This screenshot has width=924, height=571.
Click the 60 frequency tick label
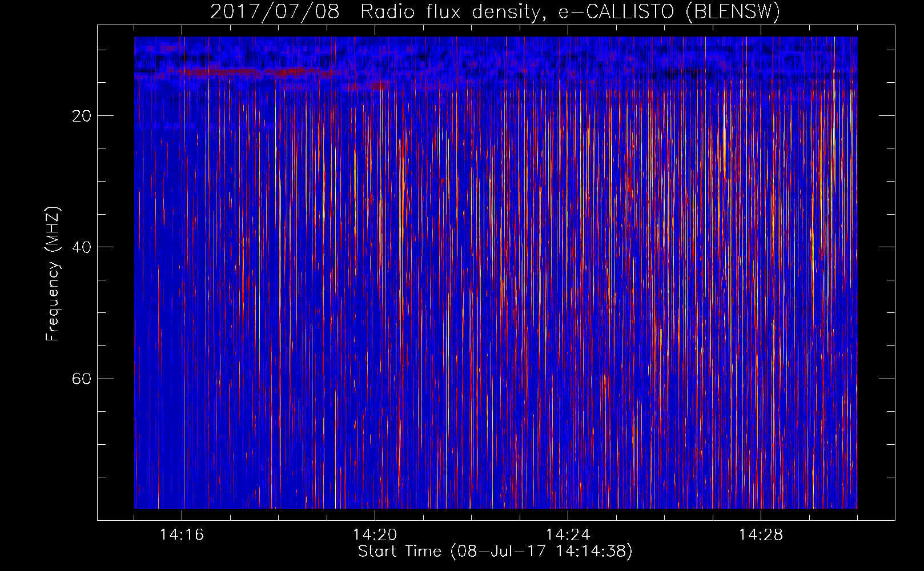click(82, 379)
